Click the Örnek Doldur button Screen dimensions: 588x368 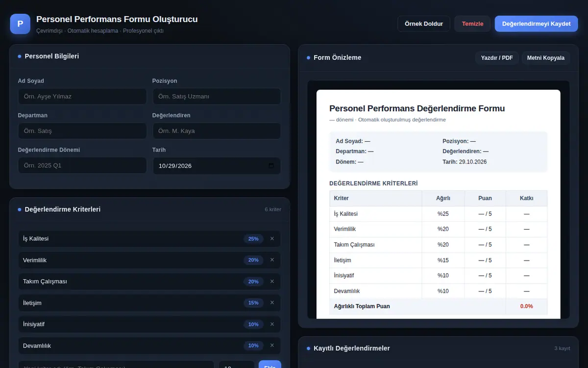click(x=424, y=24)
